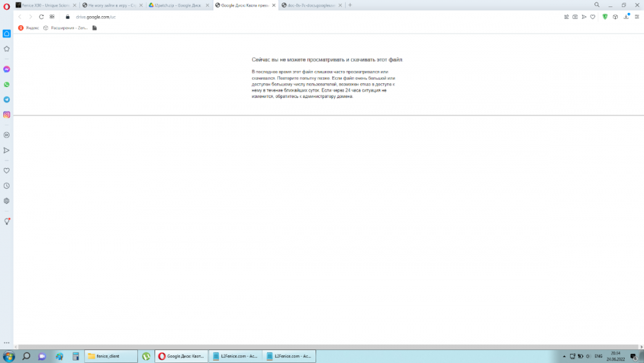Switch to the Fenice X30 tab

click(x=45, y=5)
